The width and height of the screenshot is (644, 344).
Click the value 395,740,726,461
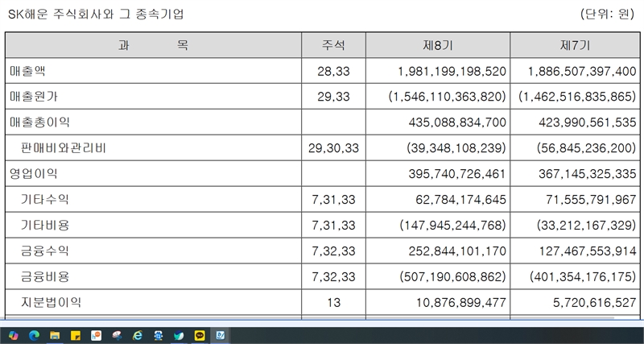(457, 174)
